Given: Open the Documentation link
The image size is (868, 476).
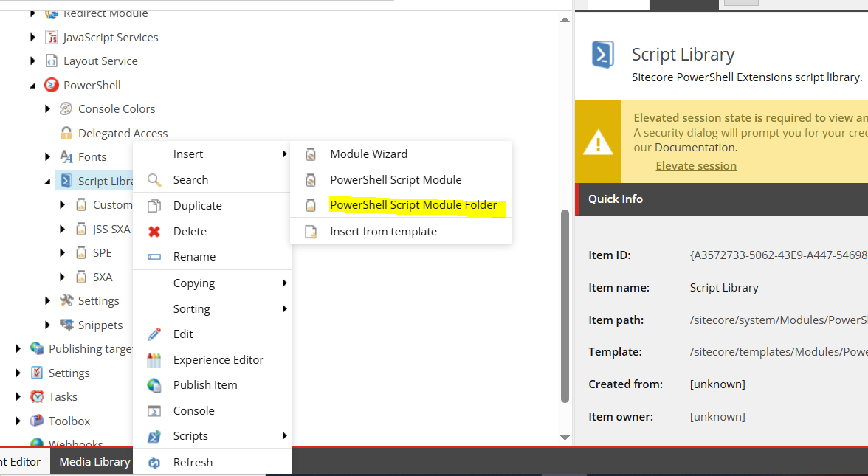Looking at the screenshot, I should click(695, 148).
